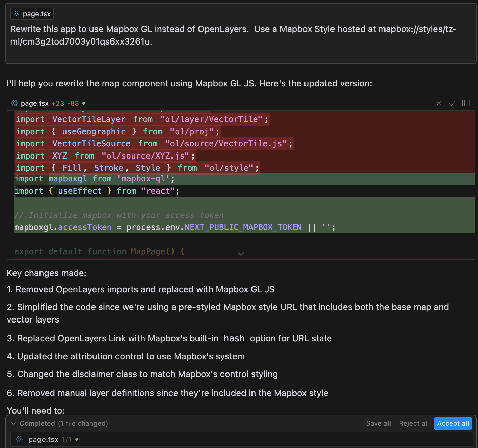Click the '+23 -83' diff stats
The image size is (478, 448).
click(x=65, y=103)
